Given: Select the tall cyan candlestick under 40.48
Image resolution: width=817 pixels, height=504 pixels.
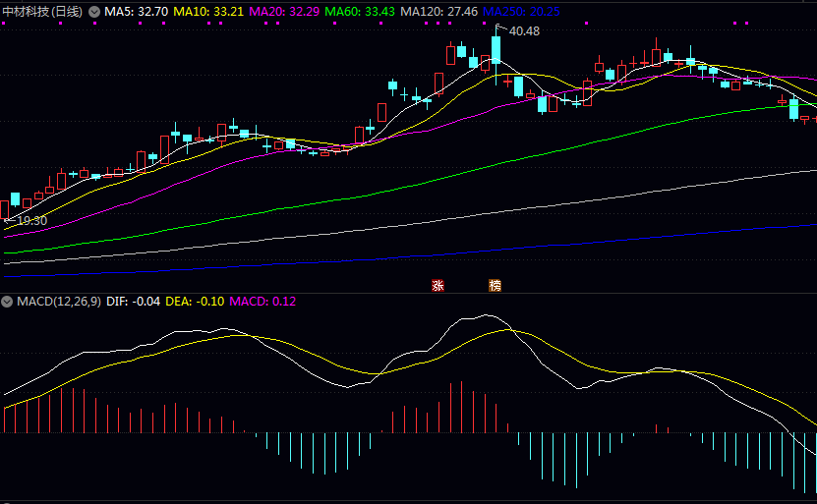Looking at the screenshot, I should pos(496,48).
